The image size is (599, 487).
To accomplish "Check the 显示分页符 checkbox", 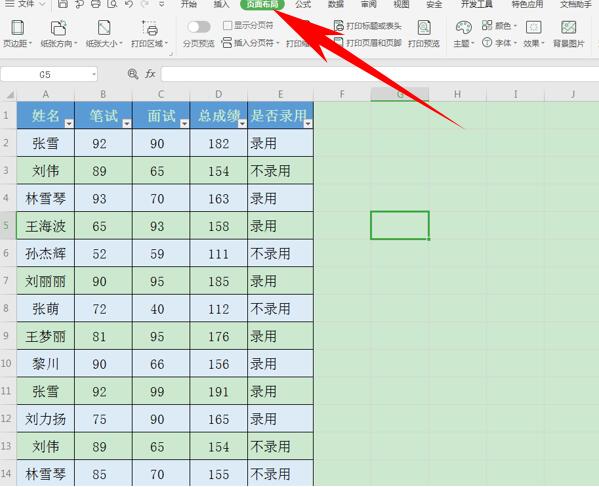I will [x=227, y=26].
